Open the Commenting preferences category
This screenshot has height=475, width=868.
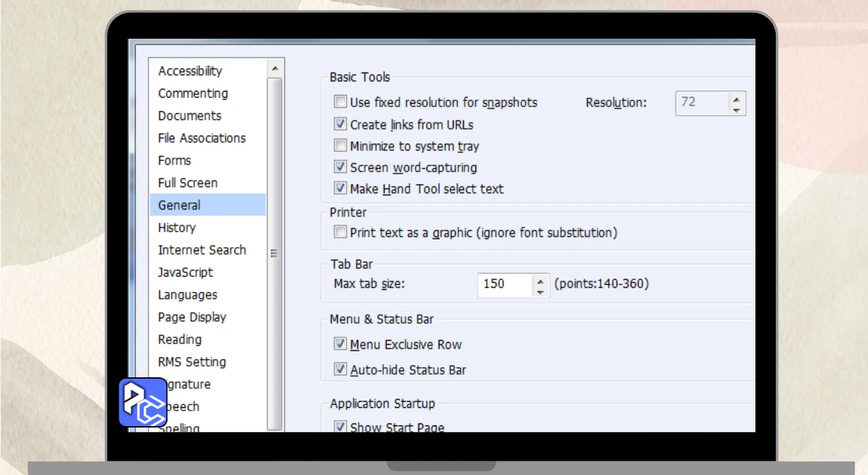click(193, 94)
